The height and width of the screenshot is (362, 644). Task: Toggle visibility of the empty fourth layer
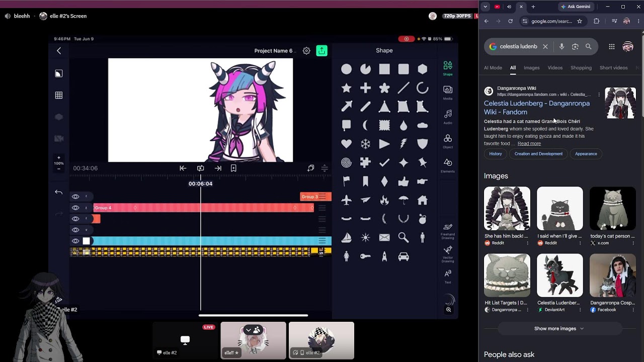(x=75, y=230)
